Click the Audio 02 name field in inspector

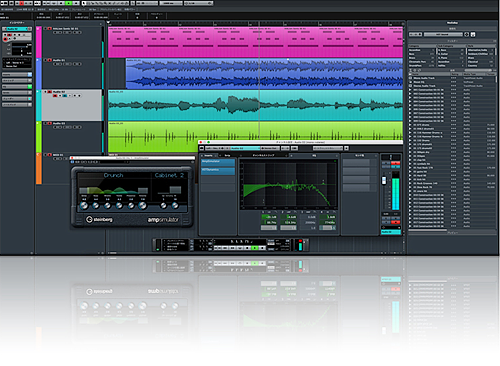coord(18,29)
